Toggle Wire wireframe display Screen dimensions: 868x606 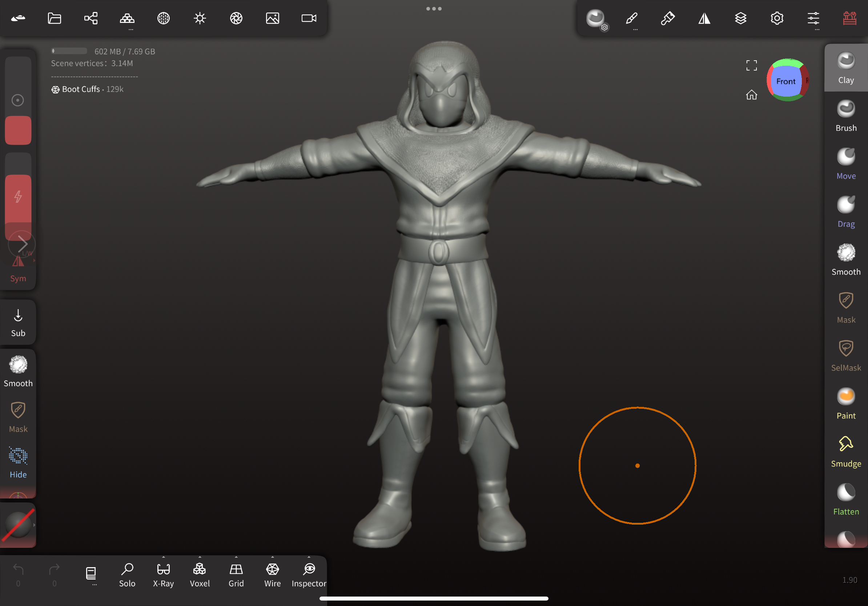click(x=272, y=575)
